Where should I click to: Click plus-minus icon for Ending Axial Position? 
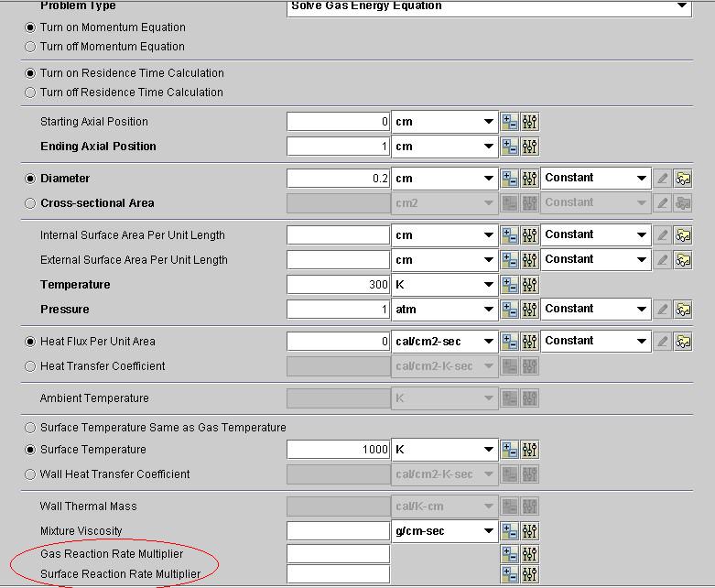pyautogui.click(x=510, y=147)
